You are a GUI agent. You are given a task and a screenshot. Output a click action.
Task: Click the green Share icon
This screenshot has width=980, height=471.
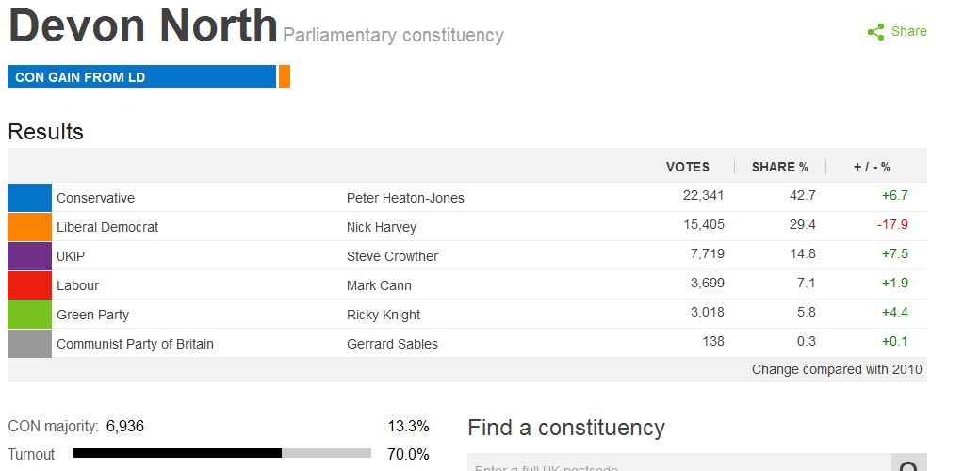[x=875, y=32]
